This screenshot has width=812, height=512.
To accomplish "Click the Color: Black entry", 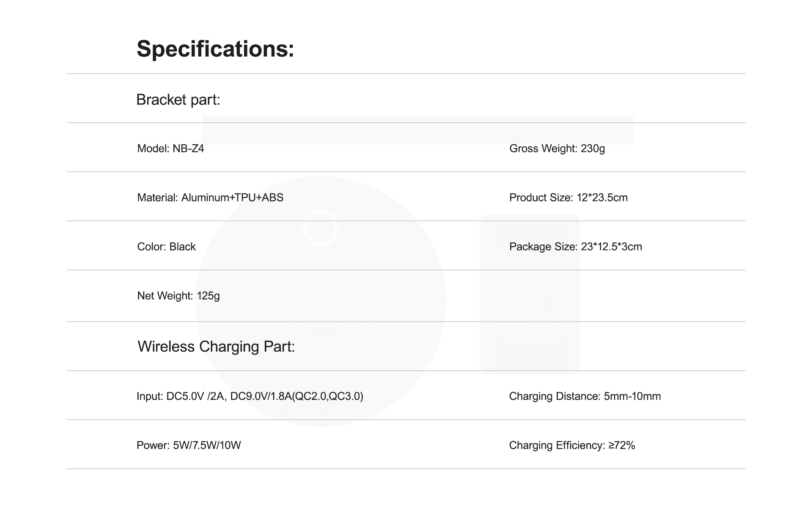I will click(x=166, y=247).
